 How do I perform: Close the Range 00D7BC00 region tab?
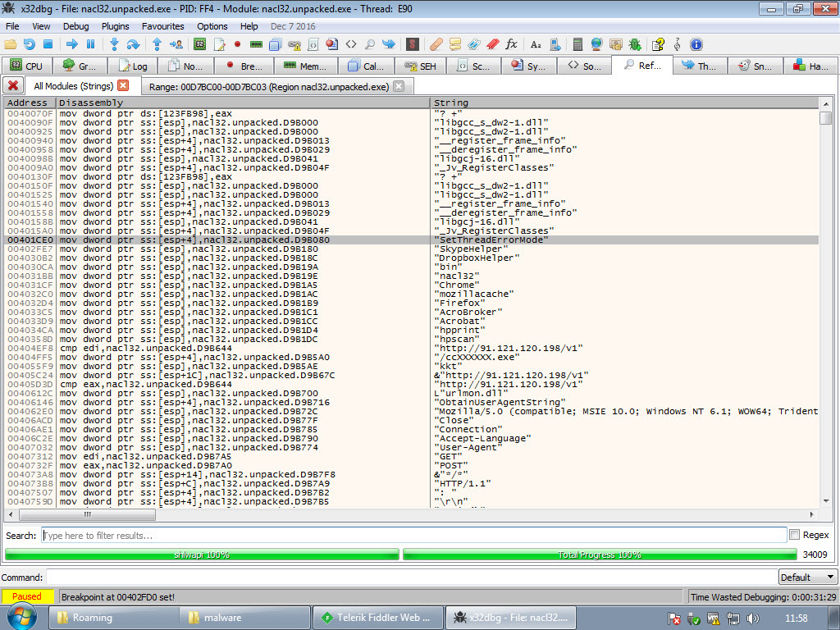398,85
